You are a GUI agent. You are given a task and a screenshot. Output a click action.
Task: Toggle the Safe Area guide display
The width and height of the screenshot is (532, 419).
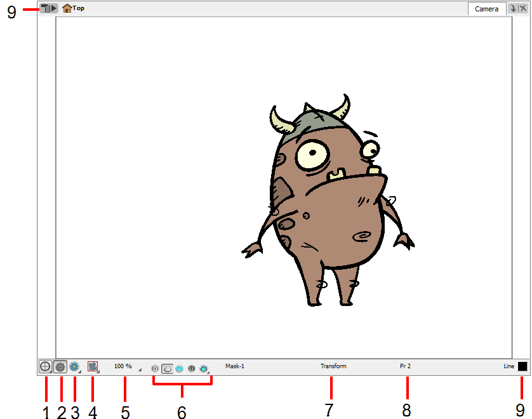44,366
